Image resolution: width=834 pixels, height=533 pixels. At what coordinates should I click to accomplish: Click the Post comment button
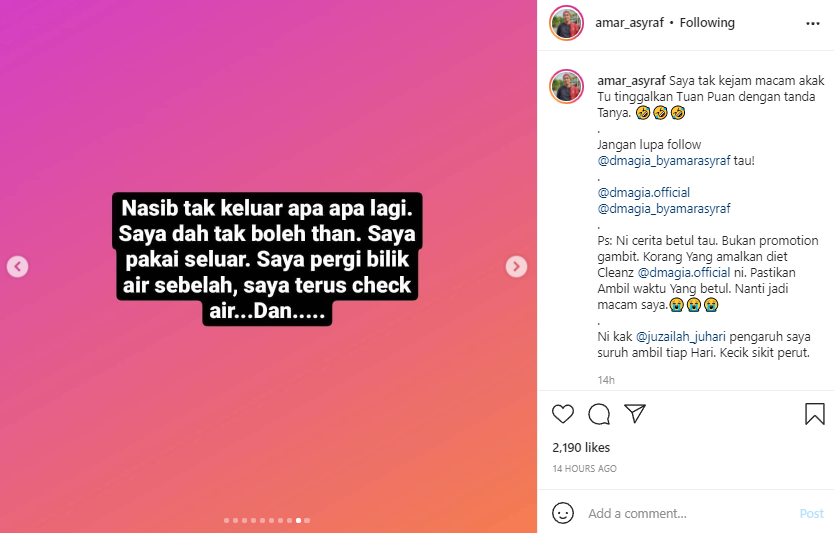(812, 513)
